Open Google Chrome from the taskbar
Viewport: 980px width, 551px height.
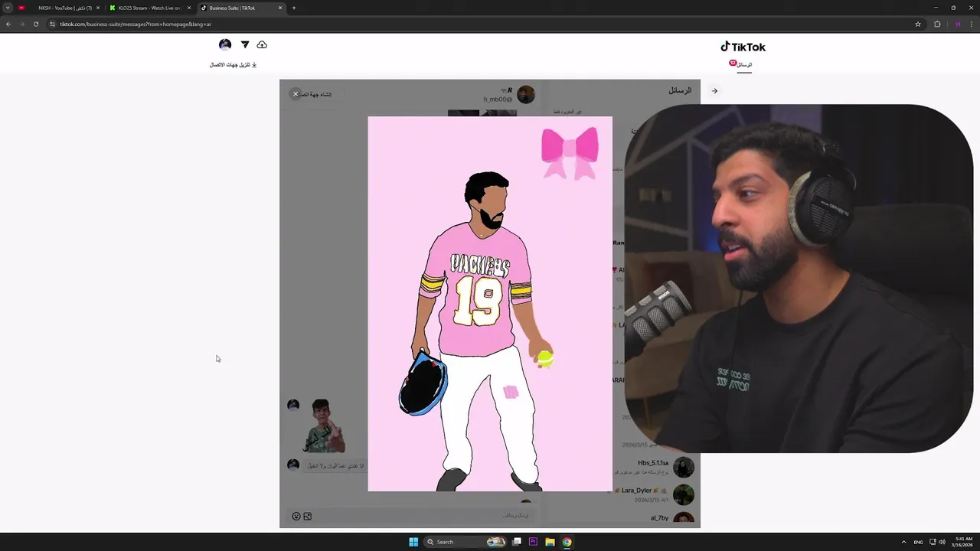click(x=567, y=542)
